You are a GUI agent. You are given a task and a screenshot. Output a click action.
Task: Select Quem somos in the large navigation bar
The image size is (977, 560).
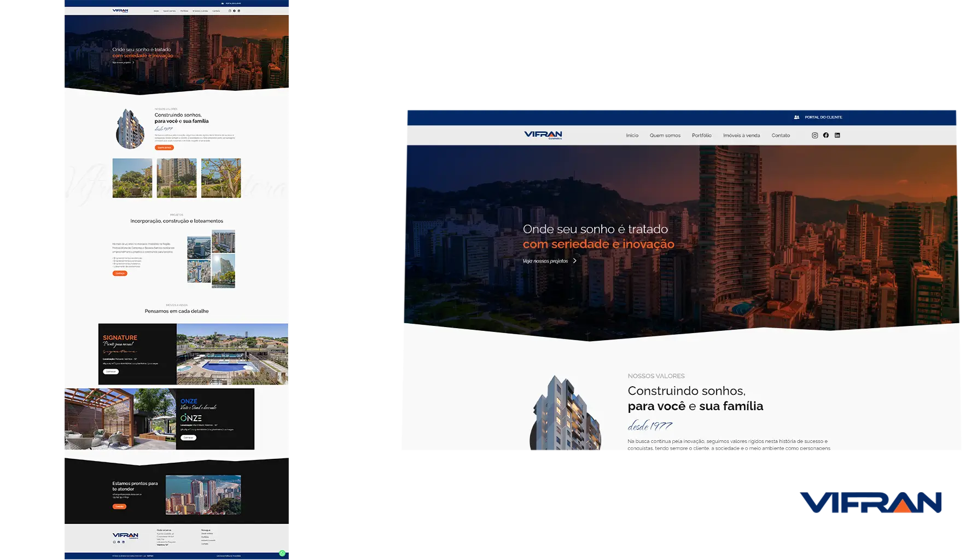click(665, 136)
